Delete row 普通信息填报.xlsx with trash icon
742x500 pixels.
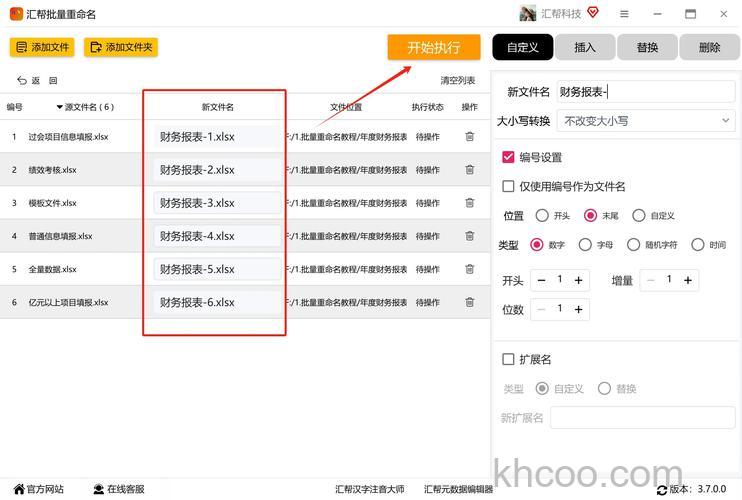tap(469, 236)
